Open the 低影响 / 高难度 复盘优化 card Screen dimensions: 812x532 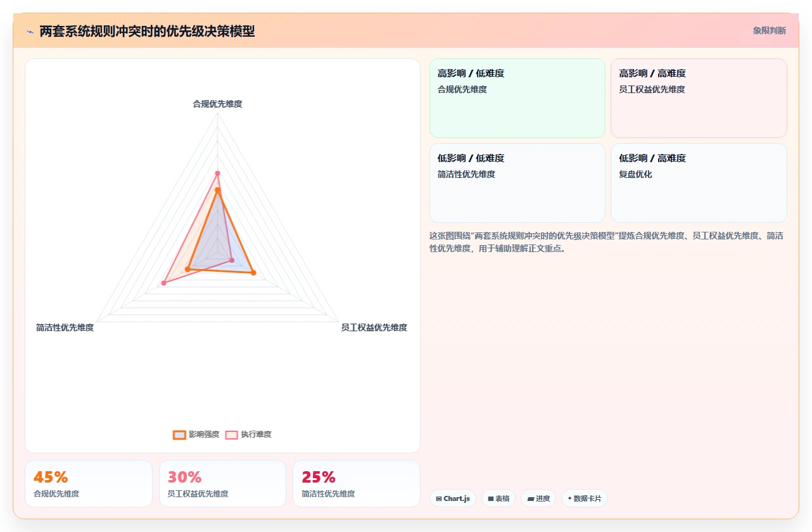[x=699, y=183]
